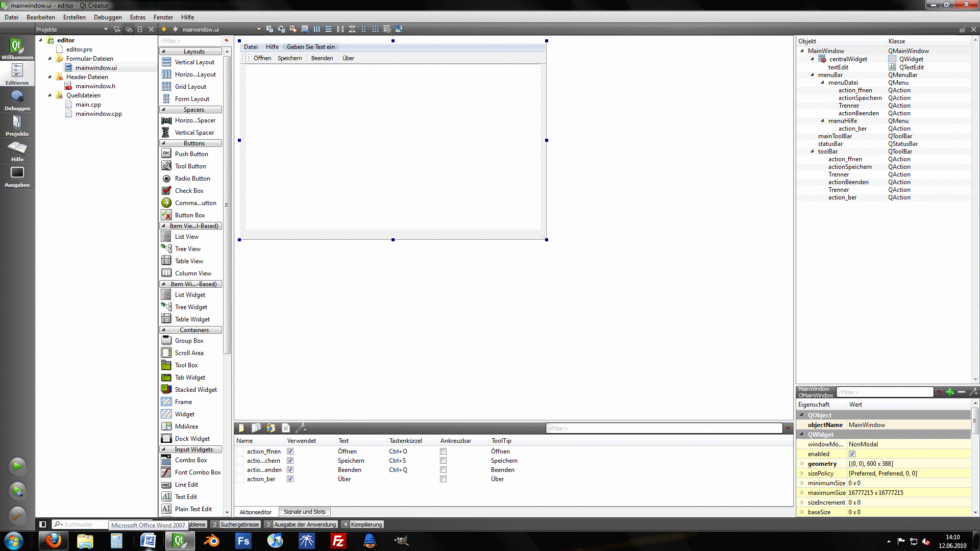Click the green Run play button
The height and width of the screenshot is (551, 980).
[x=17, y=466]
